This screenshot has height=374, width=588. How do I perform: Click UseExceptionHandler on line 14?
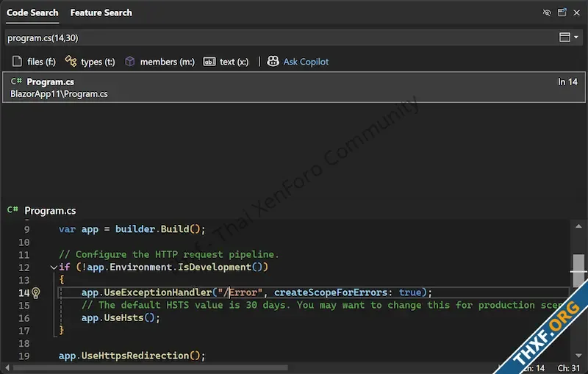point(158,292)
